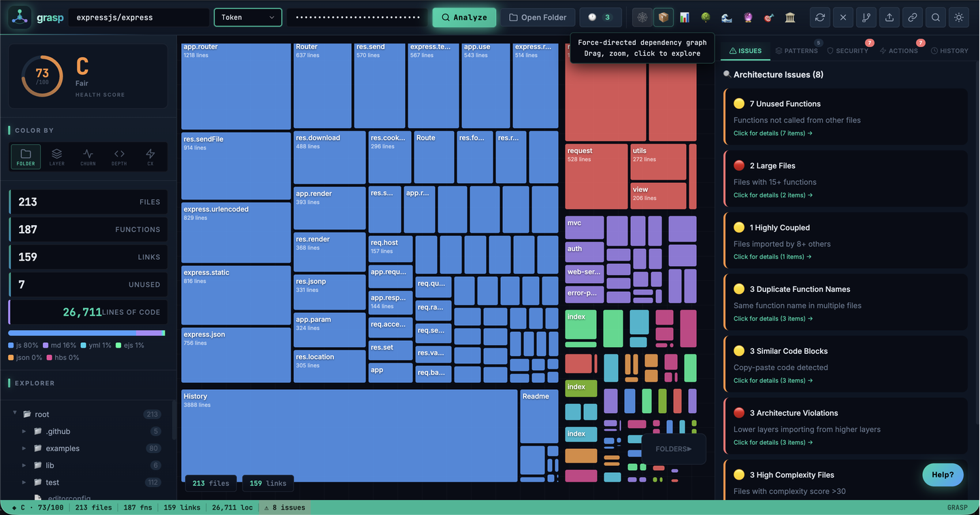980x515 pixels.
Task: Collapse the root folder tree
Action: (15, 414)
